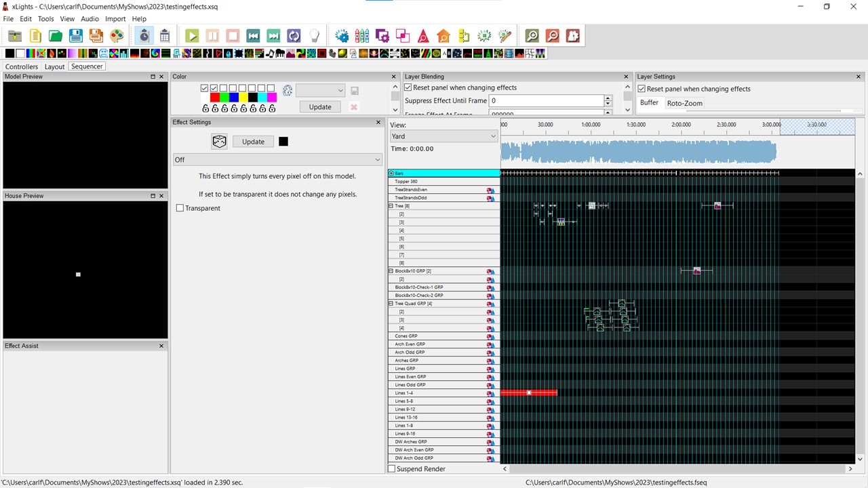Check the Suspend Render checkbox

(x=391, y=468)
